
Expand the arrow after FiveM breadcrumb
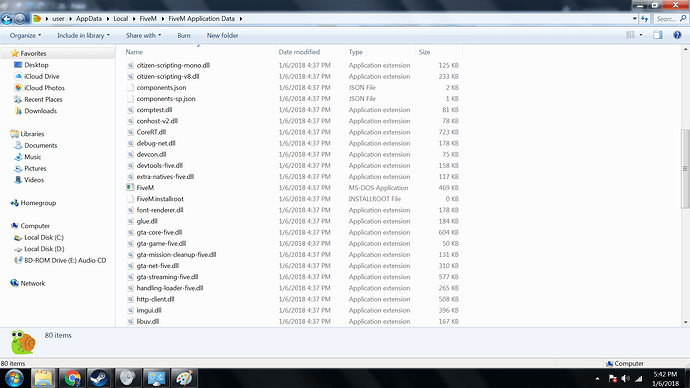click(162, 19)
